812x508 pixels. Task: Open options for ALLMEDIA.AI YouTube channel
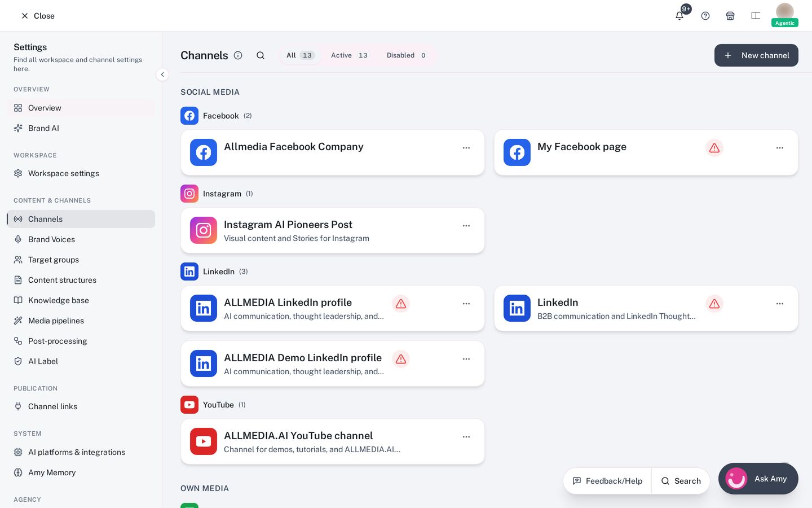point(466,437)
